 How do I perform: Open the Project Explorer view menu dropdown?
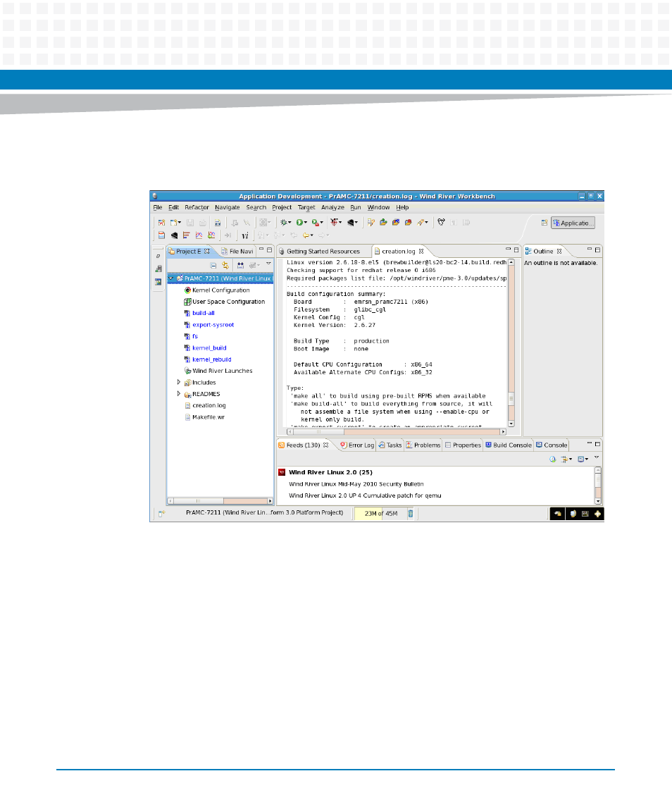click(x=268, y=264)
